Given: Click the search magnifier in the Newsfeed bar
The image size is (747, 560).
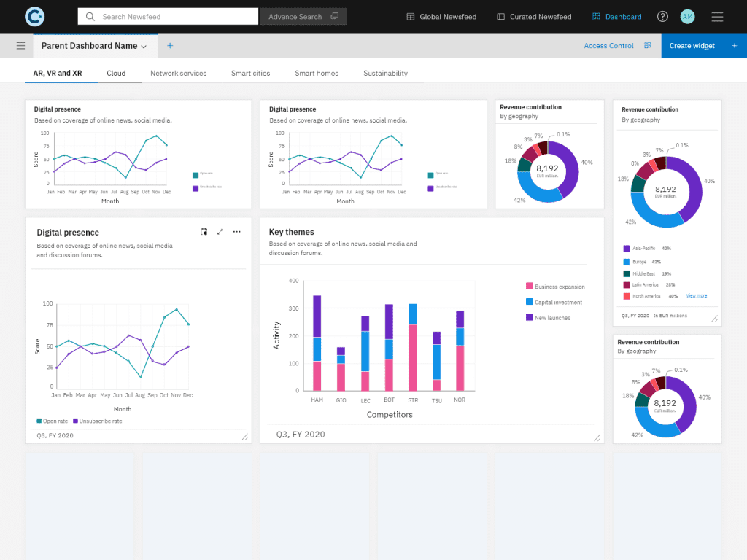Looking at the screenshot, I should [90, 16].
